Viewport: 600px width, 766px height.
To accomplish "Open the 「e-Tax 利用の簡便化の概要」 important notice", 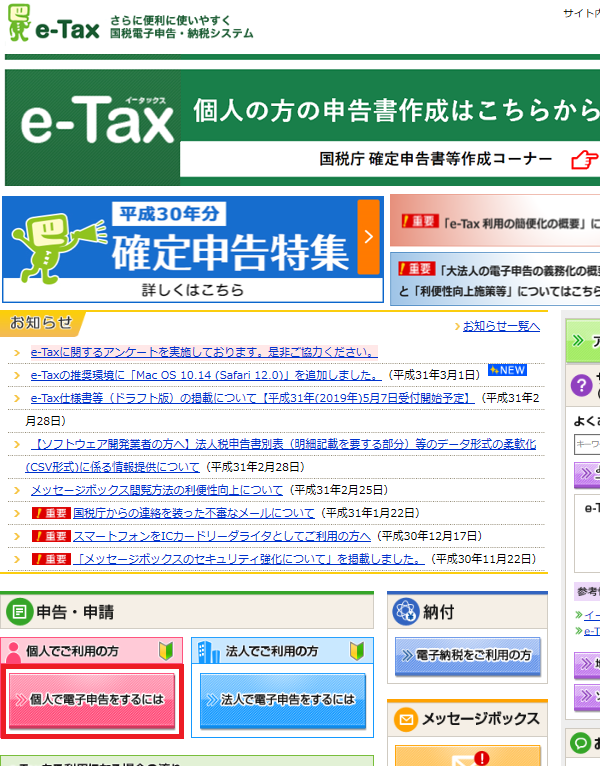I will pos(495,222).
